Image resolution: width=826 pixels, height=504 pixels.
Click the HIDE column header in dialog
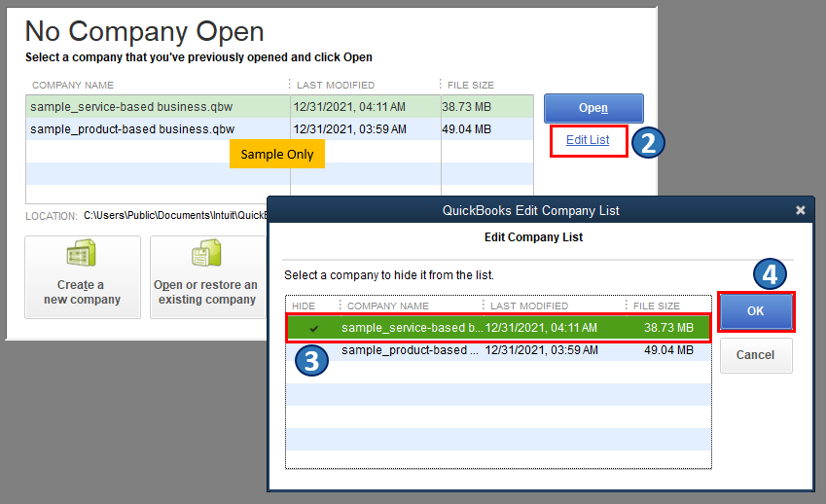pos(304,306)
